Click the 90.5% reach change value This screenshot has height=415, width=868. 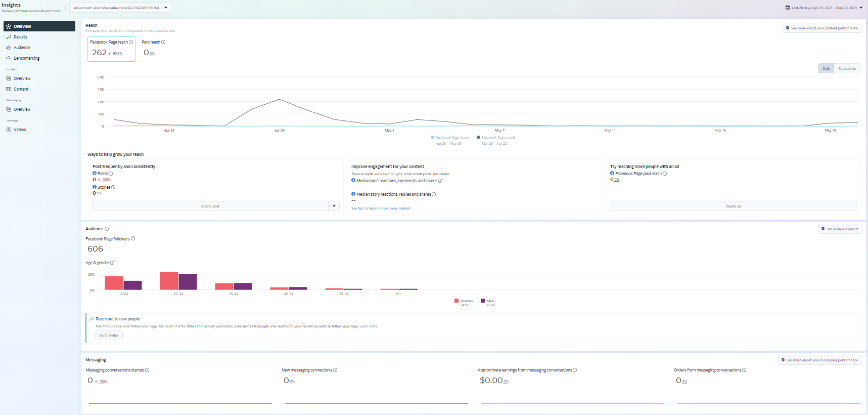tap(117, 53)
